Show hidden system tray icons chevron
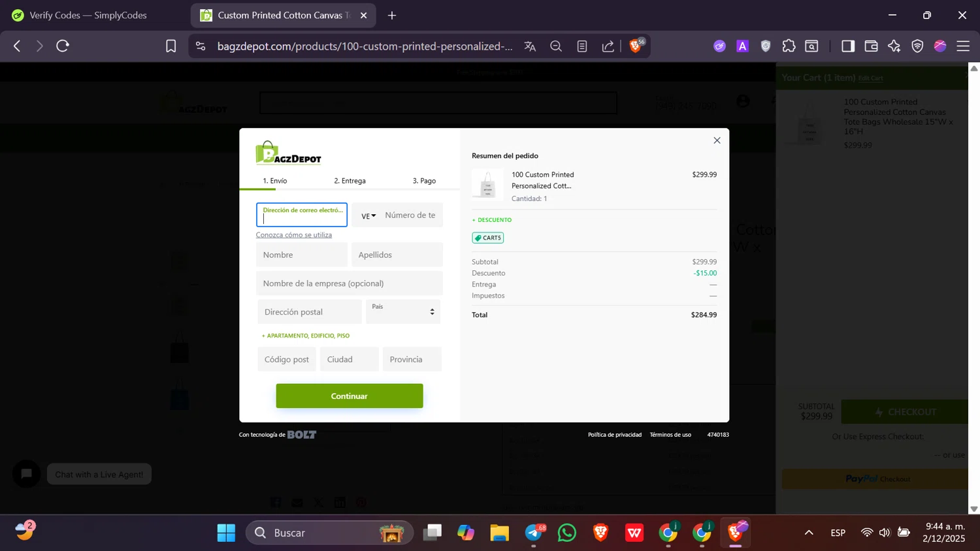The height and width of the screenshot is (551, 980). (x=809, y=533)
